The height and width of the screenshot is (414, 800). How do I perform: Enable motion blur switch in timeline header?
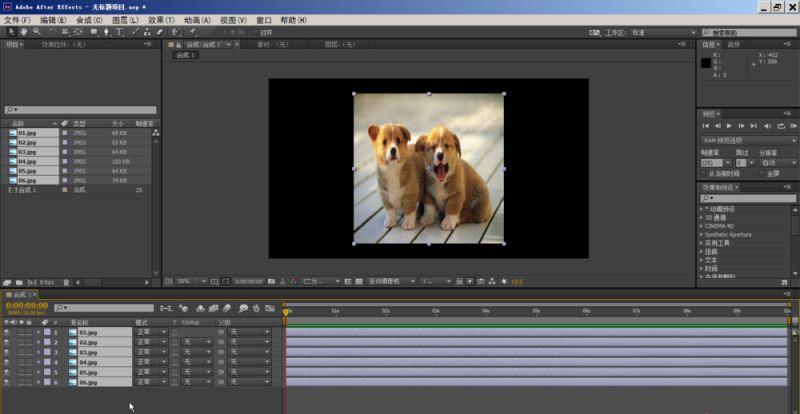[x=227, y=308]
